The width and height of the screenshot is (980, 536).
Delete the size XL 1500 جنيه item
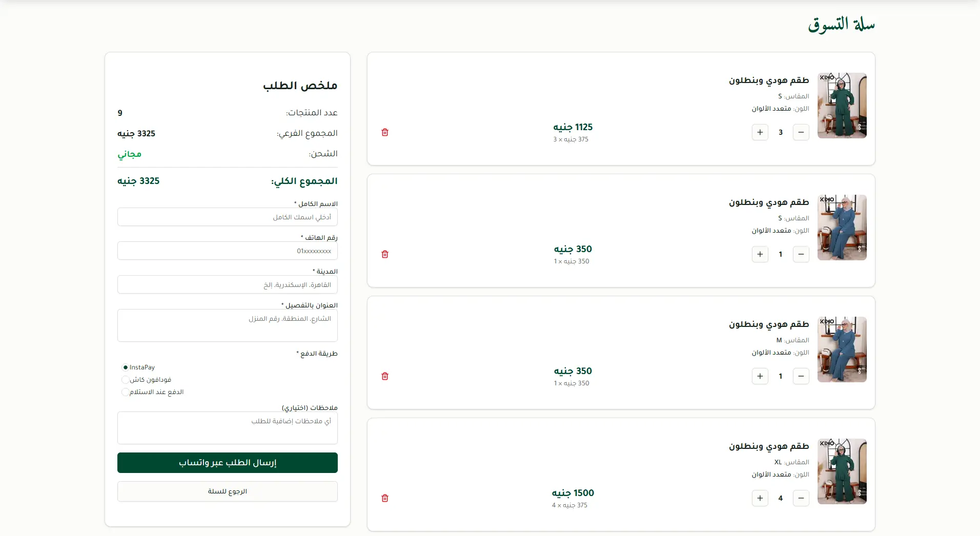[385, 498]
